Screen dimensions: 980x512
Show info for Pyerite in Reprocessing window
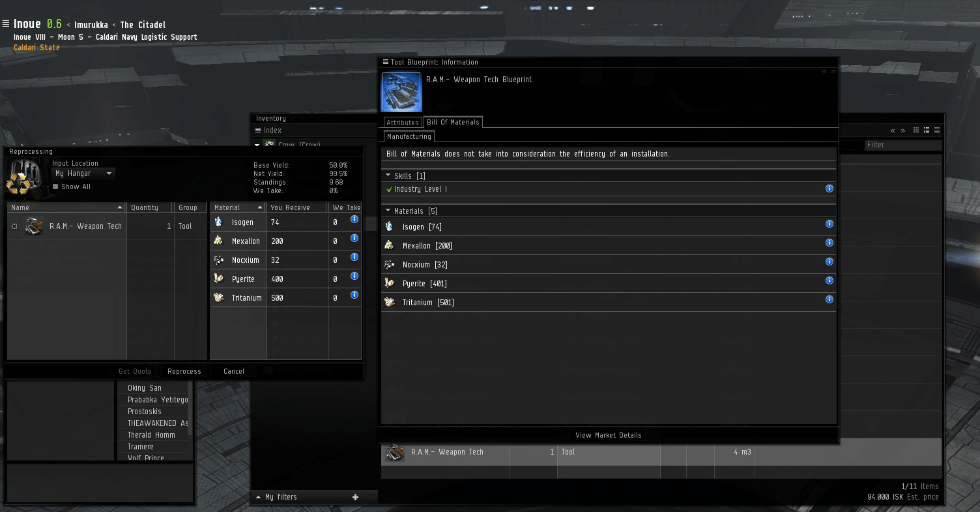coord(354,276)
